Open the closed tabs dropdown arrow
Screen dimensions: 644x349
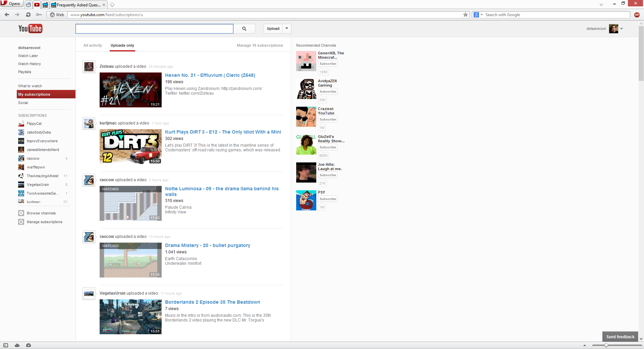point(601,5)
